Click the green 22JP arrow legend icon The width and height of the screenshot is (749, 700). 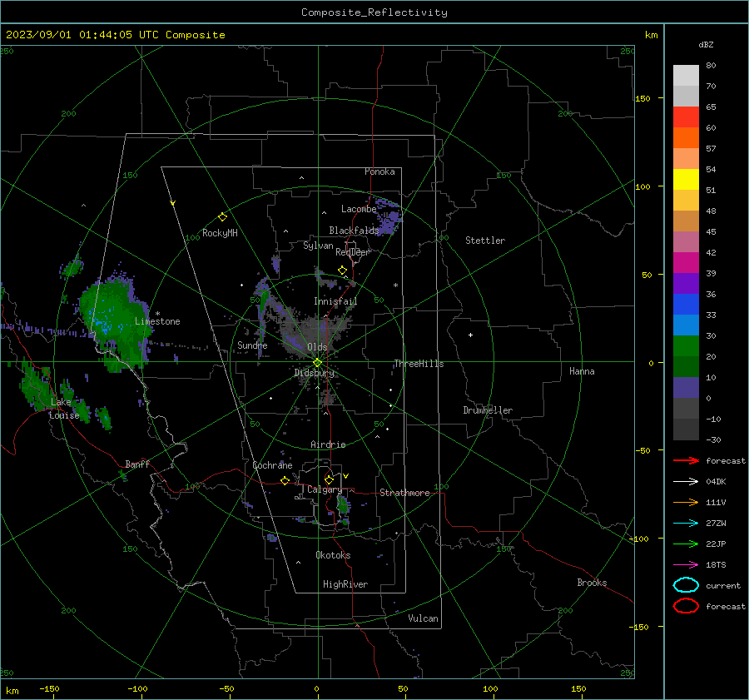686,544
